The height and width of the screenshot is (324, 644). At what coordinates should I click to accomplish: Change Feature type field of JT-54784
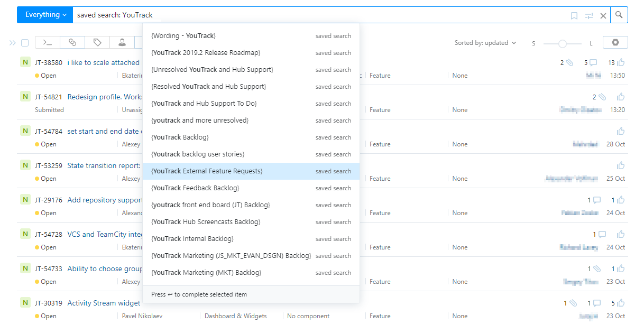click(x=380, y=144)
